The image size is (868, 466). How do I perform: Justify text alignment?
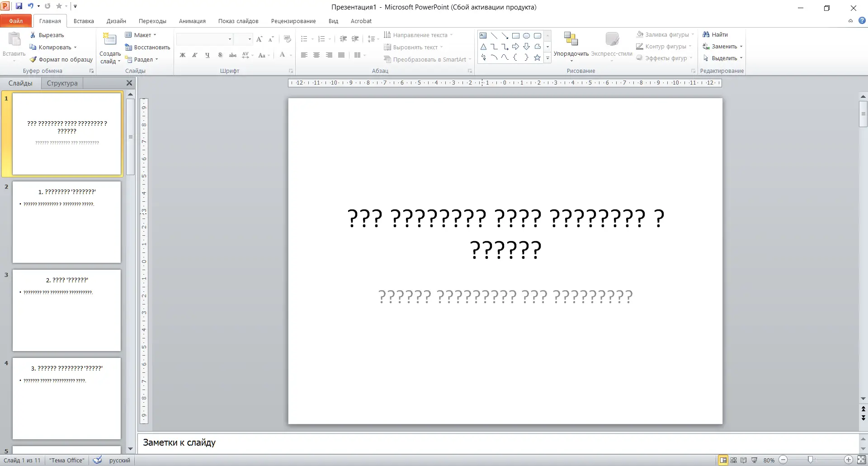pos(341,55)
